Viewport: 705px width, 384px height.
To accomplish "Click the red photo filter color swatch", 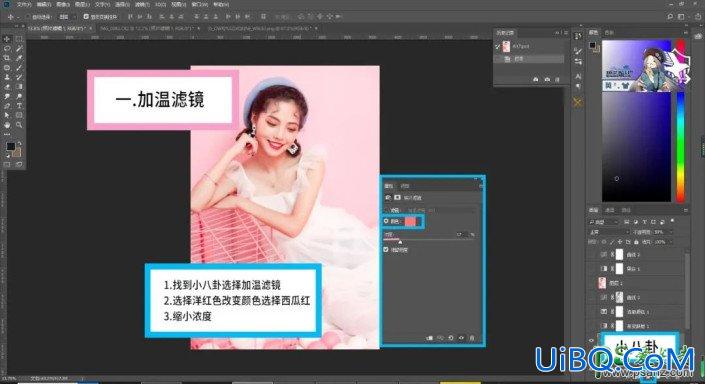I will pos(411,221).
